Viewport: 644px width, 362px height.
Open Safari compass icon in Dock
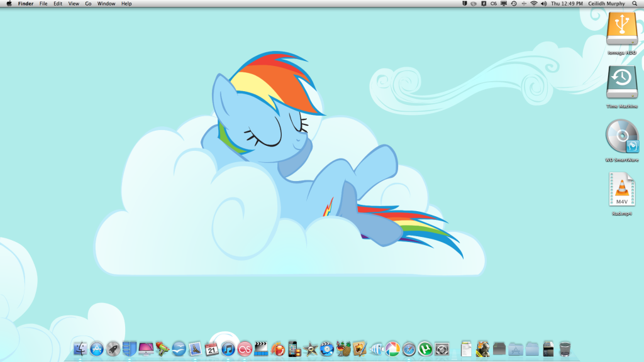coord(409,349)
